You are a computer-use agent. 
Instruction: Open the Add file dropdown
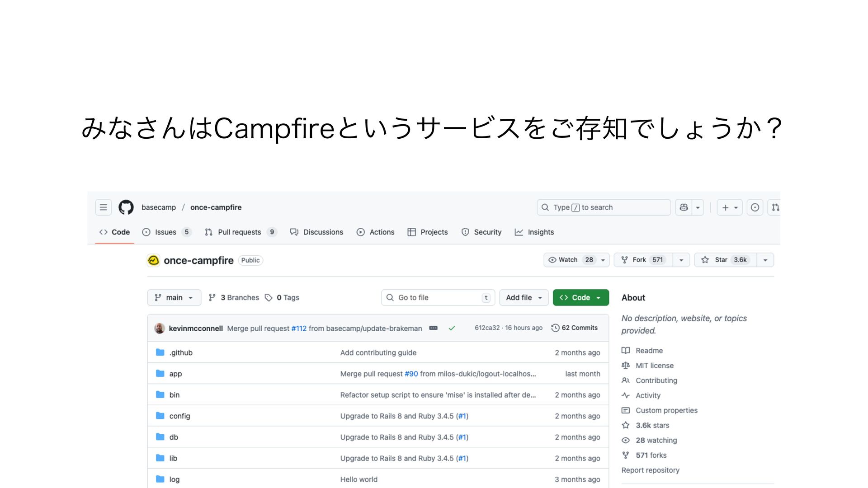point(524,297)
